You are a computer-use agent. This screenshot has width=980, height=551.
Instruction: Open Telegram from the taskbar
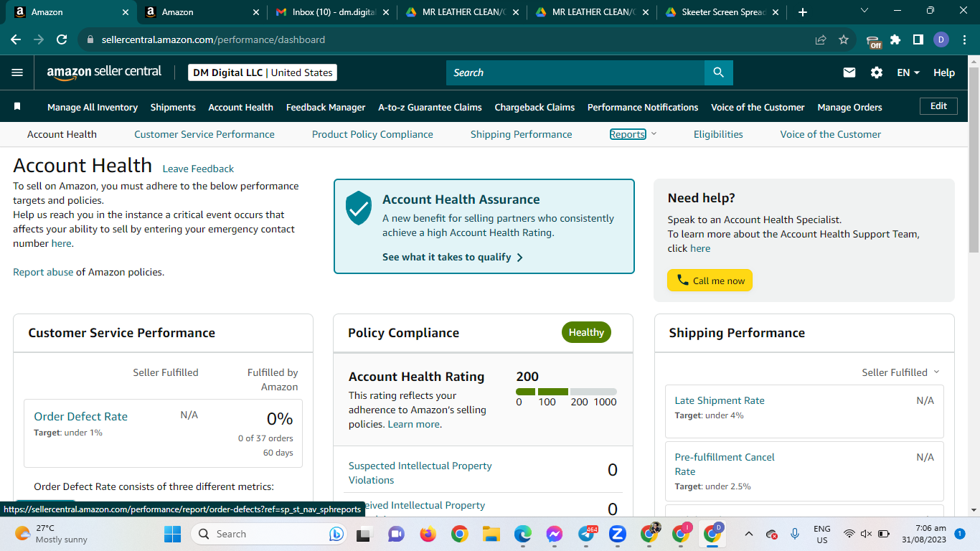click(587, 534)
